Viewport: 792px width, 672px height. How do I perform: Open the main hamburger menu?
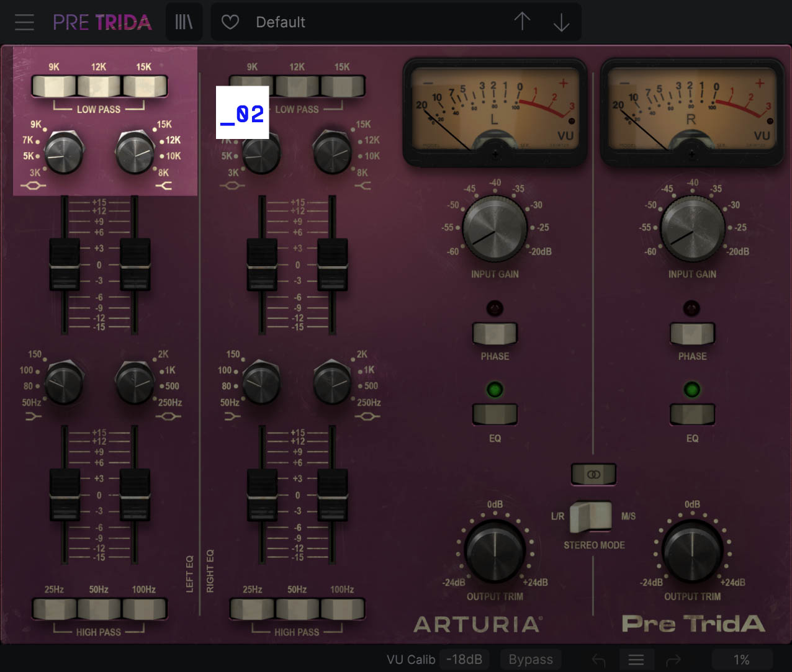point(24,21)
